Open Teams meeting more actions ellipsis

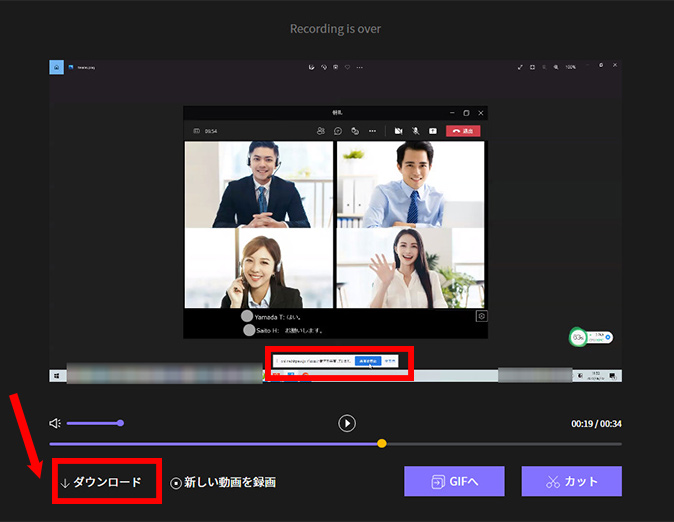pyautogui.click(x=372, y=131)
